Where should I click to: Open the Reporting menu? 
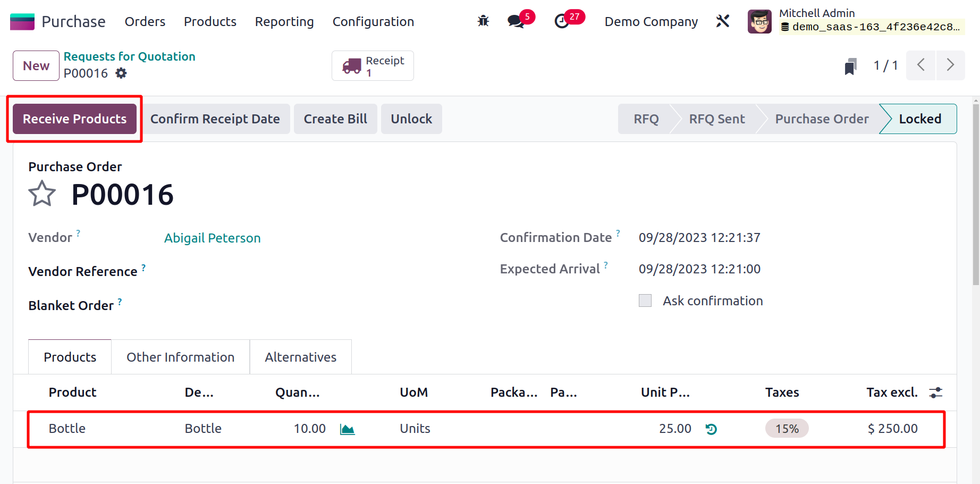pos(284,22)
